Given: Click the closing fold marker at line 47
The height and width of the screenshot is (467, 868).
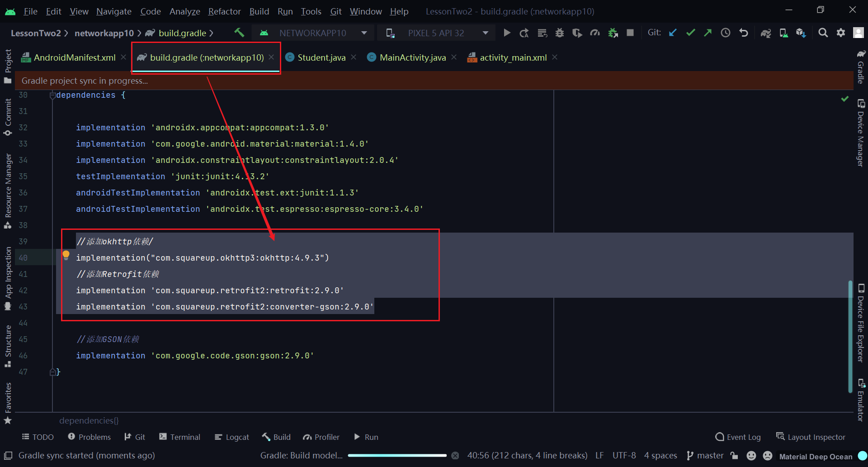Looking at the screenshot, I should (x=52, y=372).
